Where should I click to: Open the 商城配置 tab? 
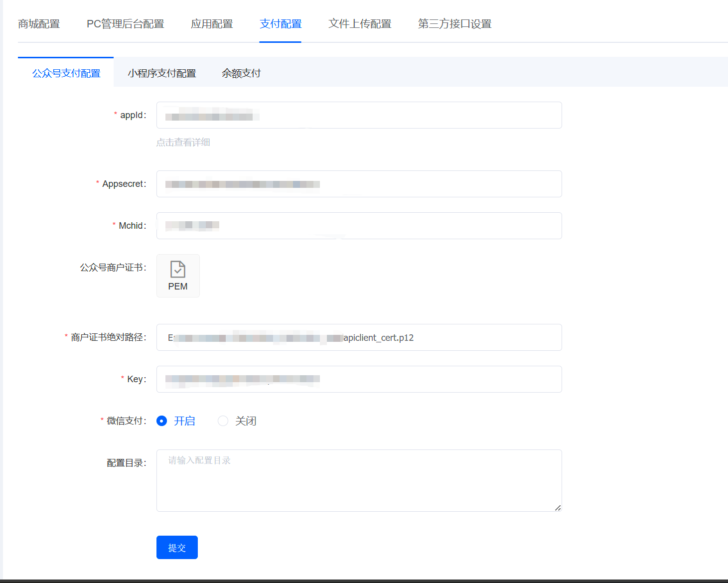[x=39, y=24]
